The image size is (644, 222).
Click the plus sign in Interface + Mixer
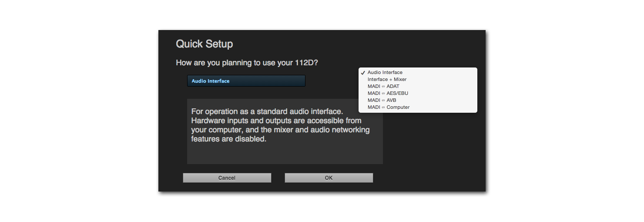[x=391, y=80]
